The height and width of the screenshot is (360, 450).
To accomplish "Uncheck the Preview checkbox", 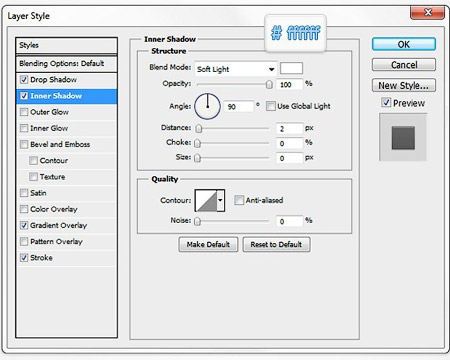I will [386, 103].
